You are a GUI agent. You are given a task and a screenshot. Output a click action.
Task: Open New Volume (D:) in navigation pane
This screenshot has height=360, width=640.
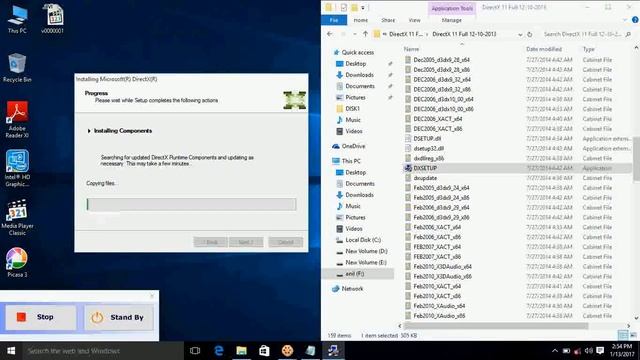(x=366, y=251)
